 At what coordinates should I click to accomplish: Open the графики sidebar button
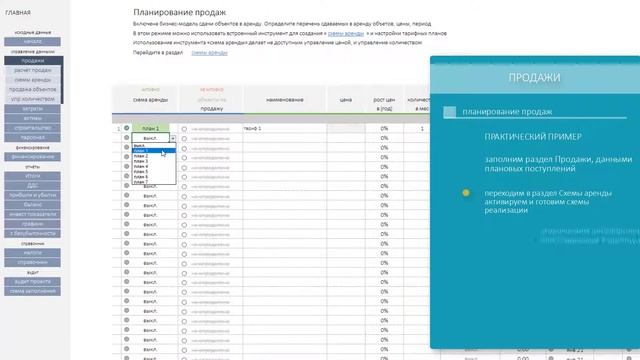(x=33, y=224)
